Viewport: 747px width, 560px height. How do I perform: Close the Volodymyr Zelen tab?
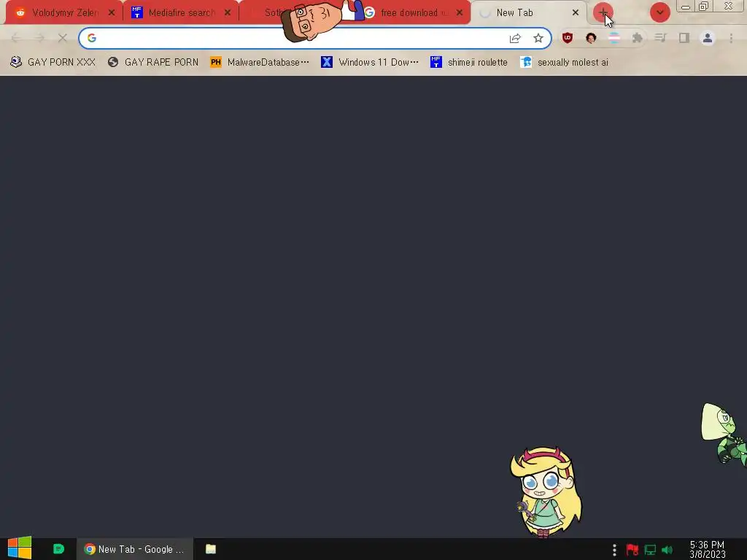(x=112, y=13)
